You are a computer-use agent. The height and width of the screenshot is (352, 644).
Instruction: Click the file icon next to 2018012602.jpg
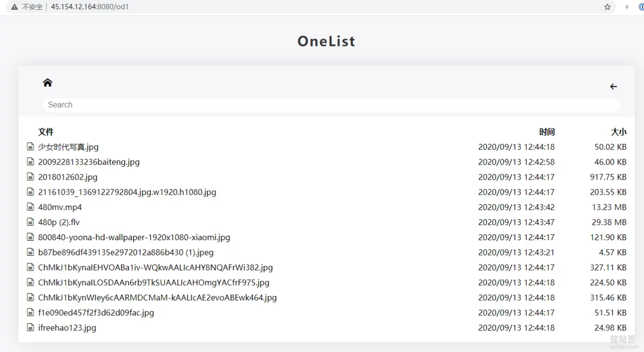pyautogui.click(x=29, y=177)
